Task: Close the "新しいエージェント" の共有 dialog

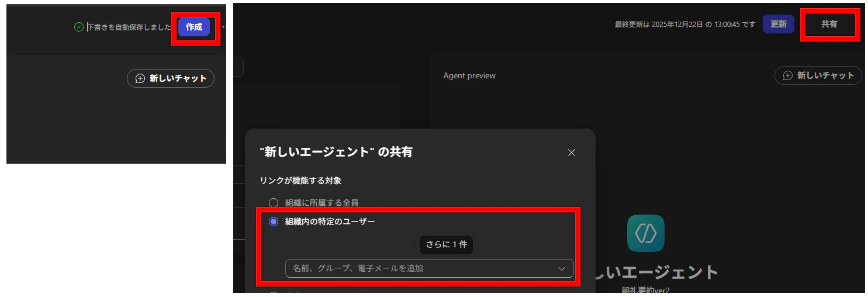Action: 572,153
